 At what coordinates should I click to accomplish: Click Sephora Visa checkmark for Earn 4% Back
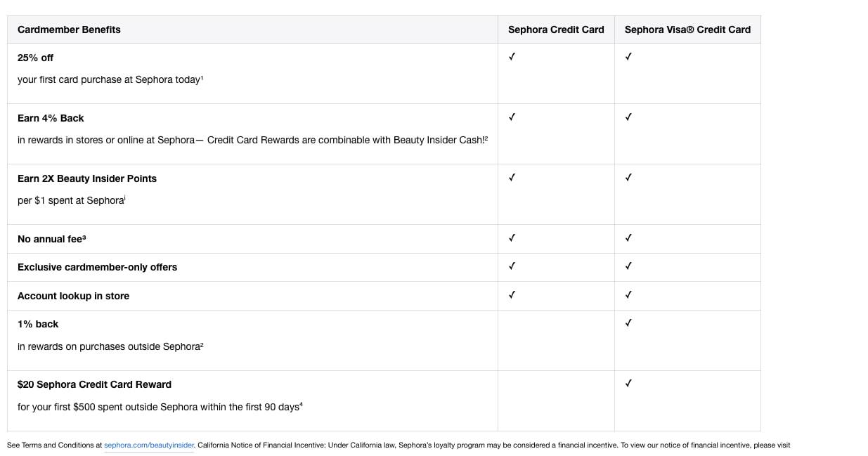click(x=628, y=117)
